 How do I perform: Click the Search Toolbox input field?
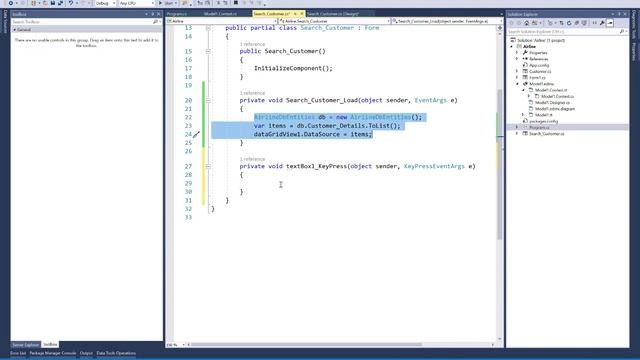82,22
